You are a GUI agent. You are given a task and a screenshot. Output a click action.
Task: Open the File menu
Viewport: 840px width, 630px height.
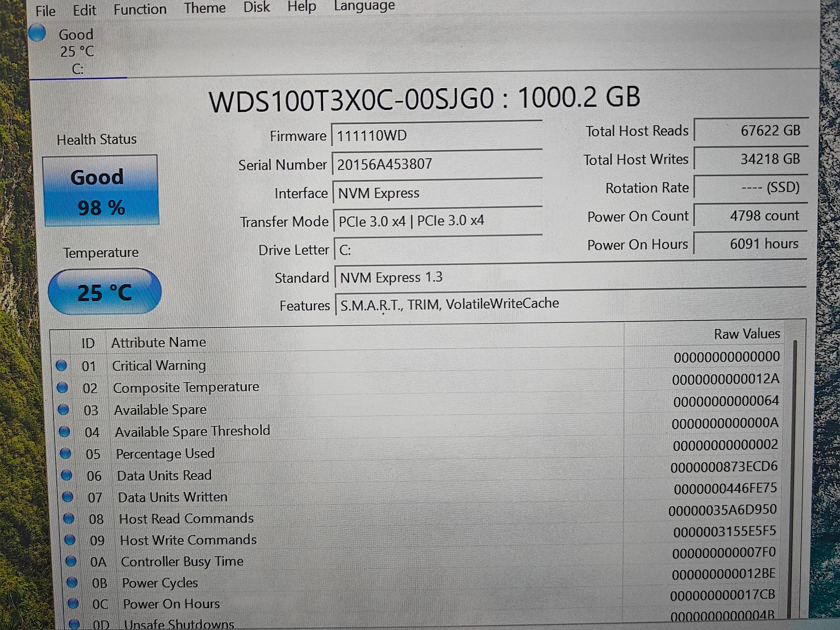[45, 11]
